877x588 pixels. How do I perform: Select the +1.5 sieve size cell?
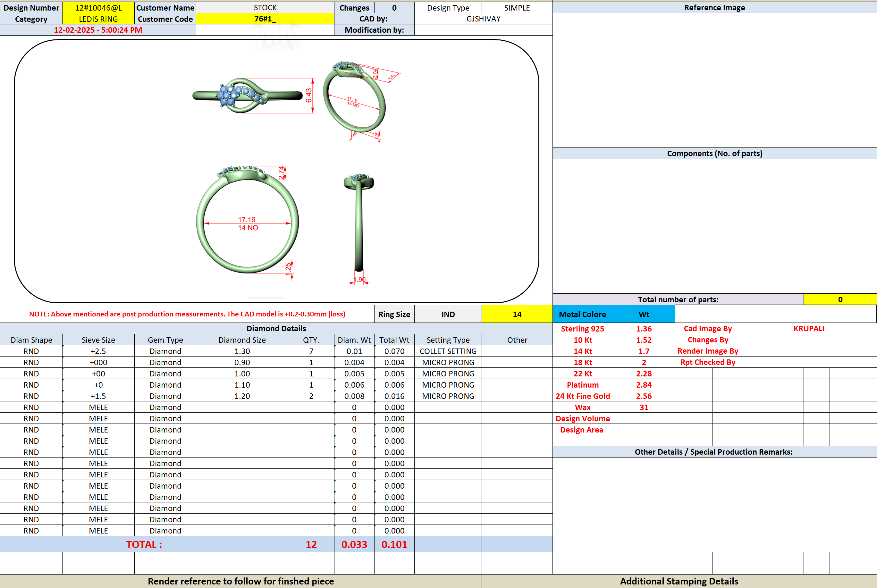click(98, 396)
